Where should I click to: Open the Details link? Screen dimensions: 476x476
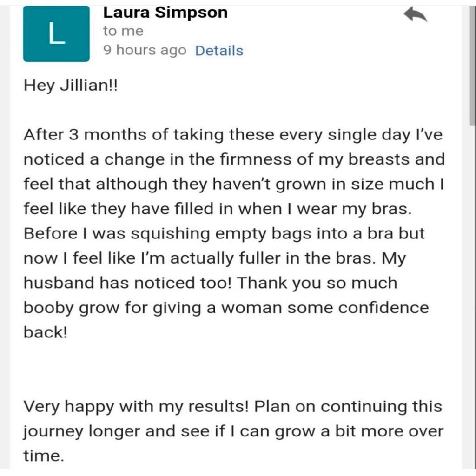click(219, 51)
